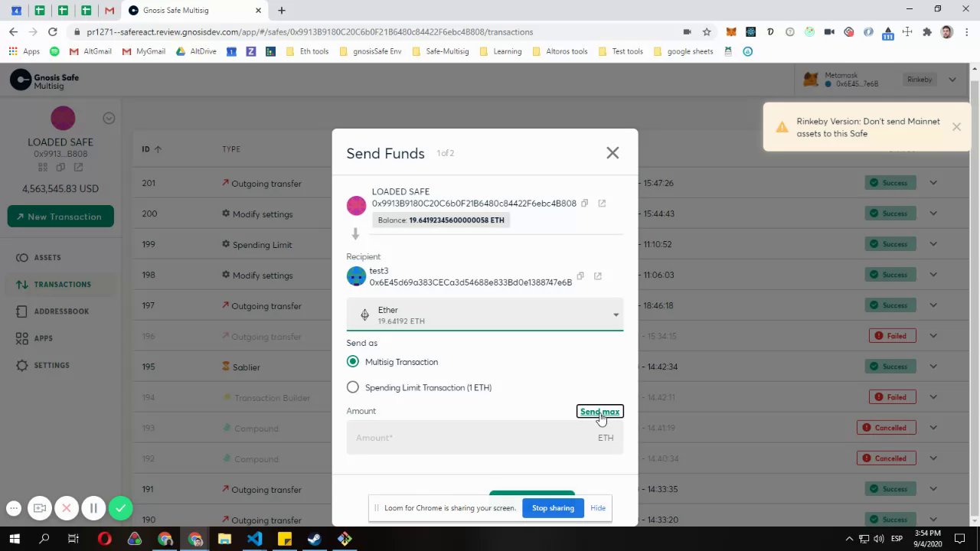Open Steam from the taskbar

[314, 539]
